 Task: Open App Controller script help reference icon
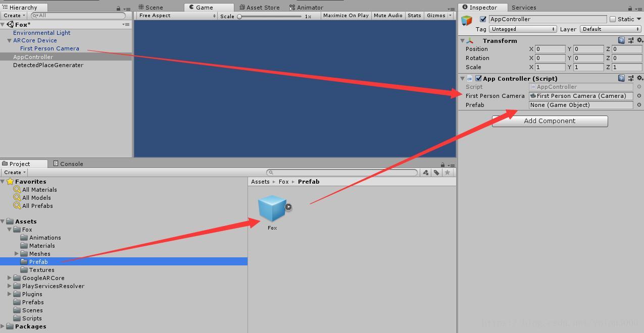coord(621,78)
